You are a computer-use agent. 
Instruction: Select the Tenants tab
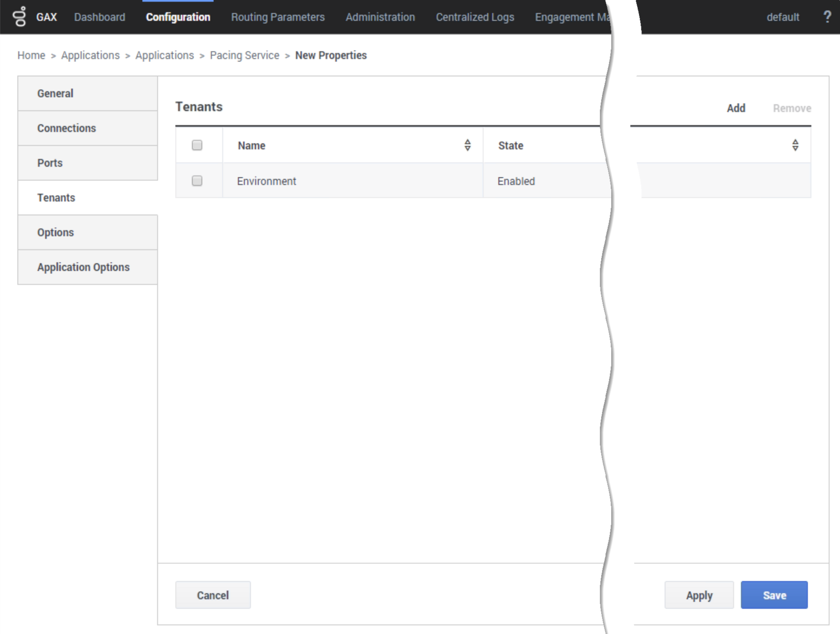pyautogui.click(x=88, y=198)
